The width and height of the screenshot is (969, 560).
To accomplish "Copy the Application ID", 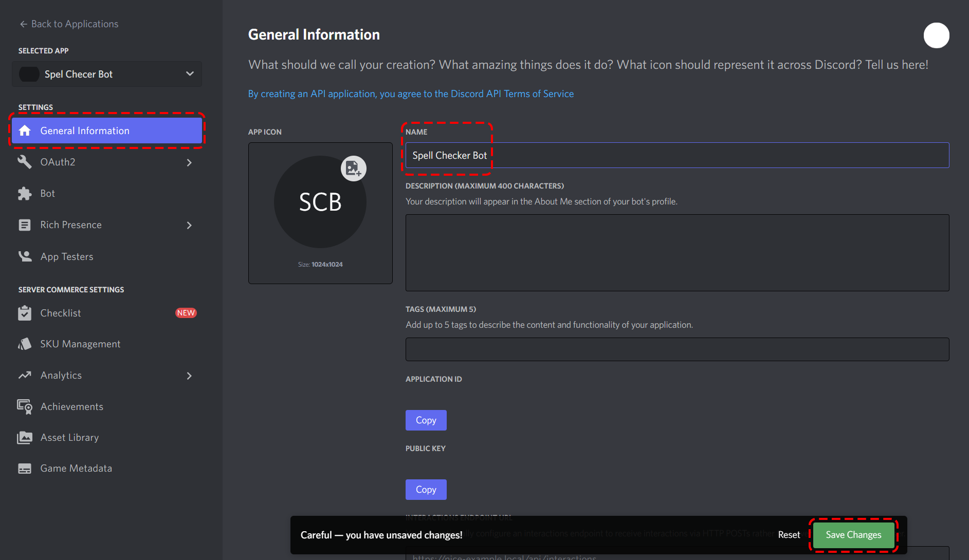I will [x=426, y=420].
